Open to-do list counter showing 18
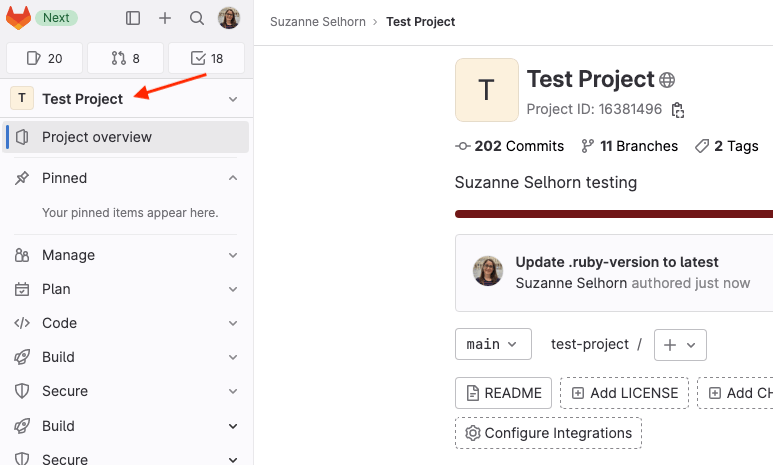Image resolution: width=773 pixels, height=465 pixels. coord(207,58)
